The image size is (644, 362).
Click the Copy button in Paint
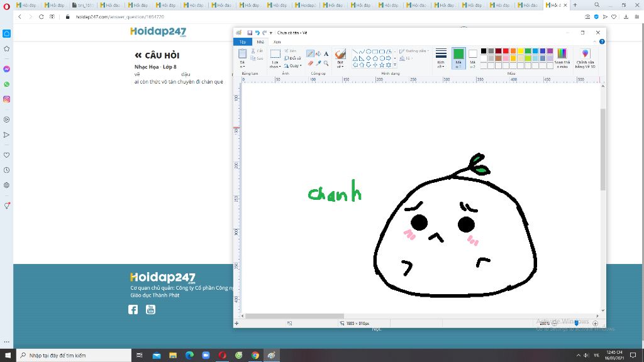point(257,58)
